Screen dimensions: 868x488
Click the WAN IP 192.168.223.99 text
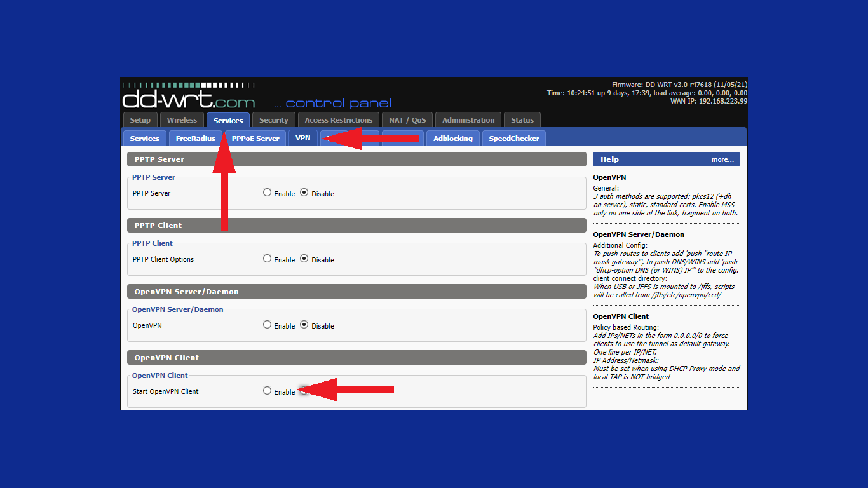click(709, 101)
